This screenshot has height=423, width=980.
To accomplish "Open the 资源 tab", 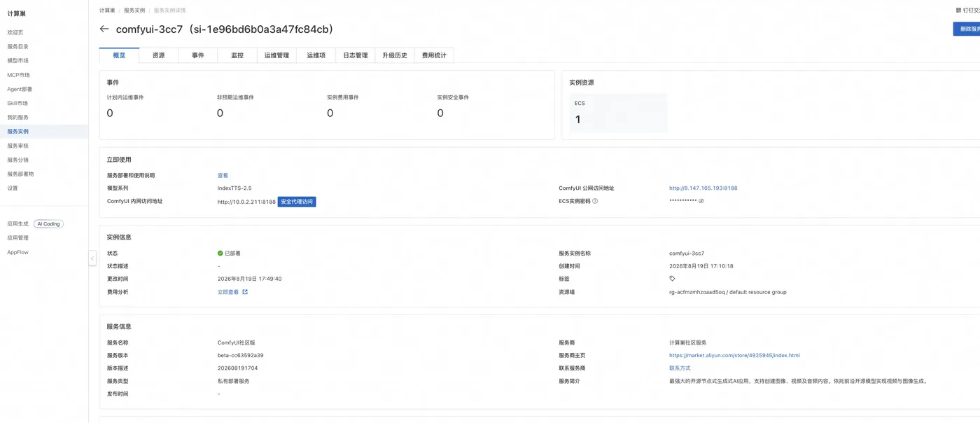I will 159,55.
